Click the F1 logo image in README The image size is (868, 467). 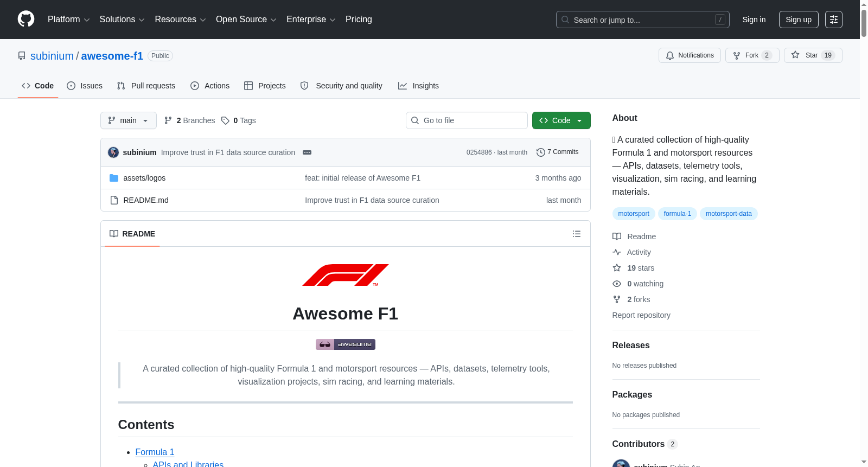pyautogui.click(x=346, y=275)
